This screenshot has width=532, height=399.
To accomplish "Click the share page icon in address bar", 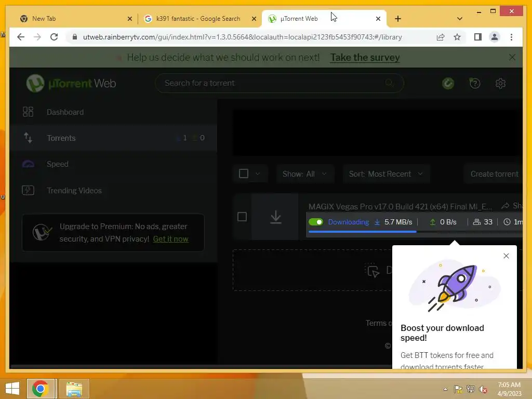I will (441, 37).
